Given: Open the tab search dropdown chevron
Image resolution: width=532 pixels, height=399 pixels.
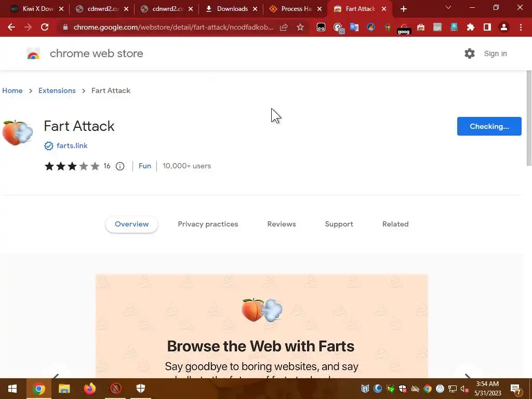Looking at the screenshot, I should (x=448, y=7).
